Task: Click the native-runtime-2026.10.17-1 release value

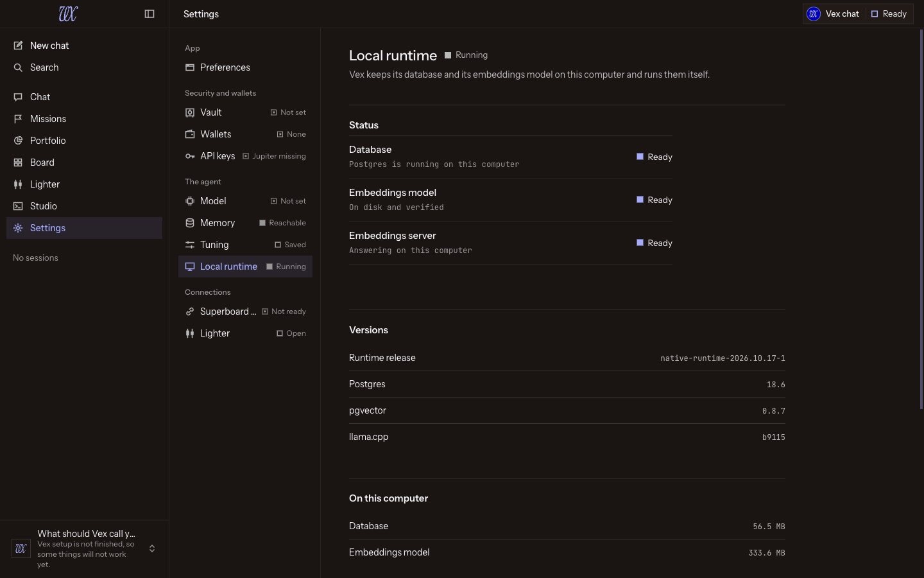Action: (x=723, y=358)
